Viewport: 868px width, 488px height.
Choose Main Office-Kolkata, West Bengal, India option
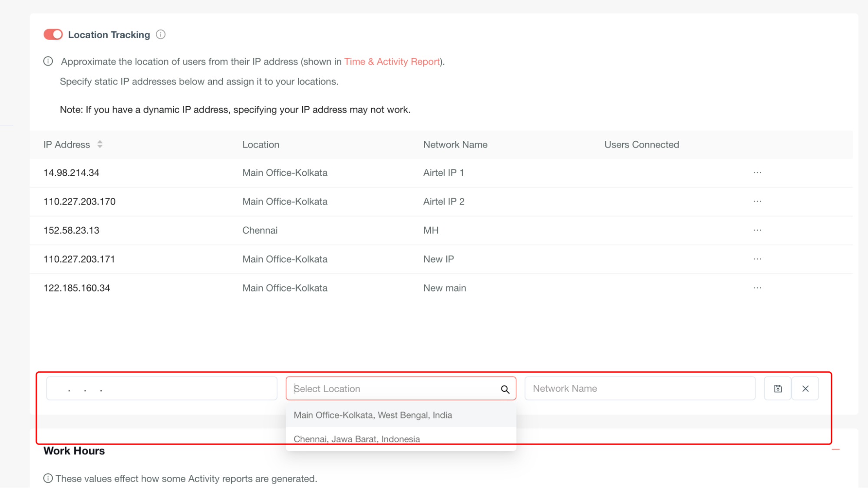pyautogui.click(x=373, y=415)
